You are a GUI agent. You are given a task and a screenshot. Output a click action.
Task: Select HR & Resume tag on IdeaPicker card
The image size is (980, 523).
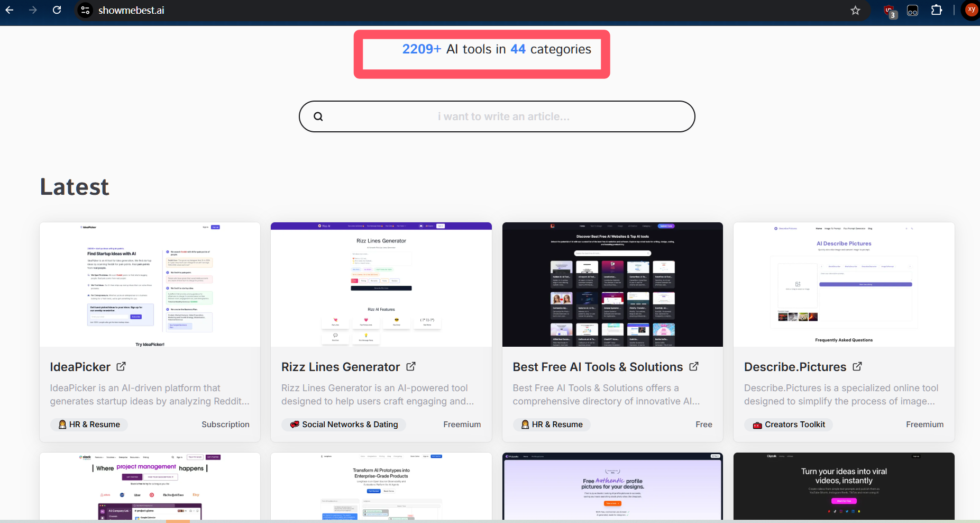[89, 425]
